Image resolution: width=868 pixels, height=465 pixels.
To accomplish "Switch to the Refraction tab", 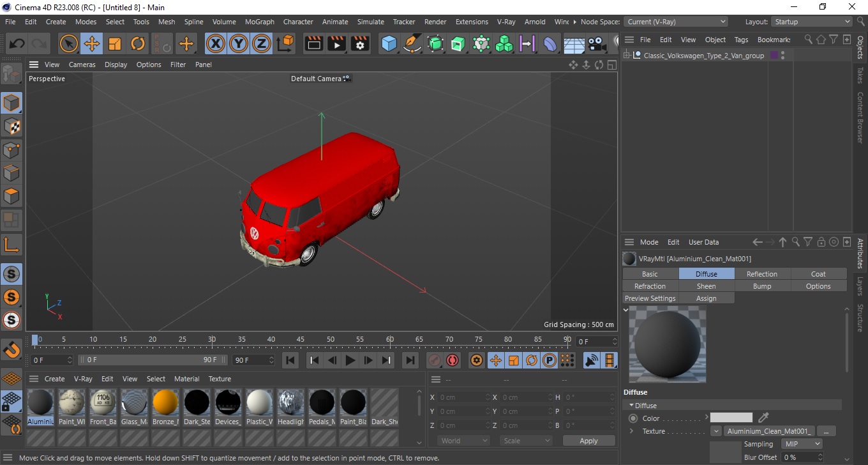I will click(x=650, y=286).
